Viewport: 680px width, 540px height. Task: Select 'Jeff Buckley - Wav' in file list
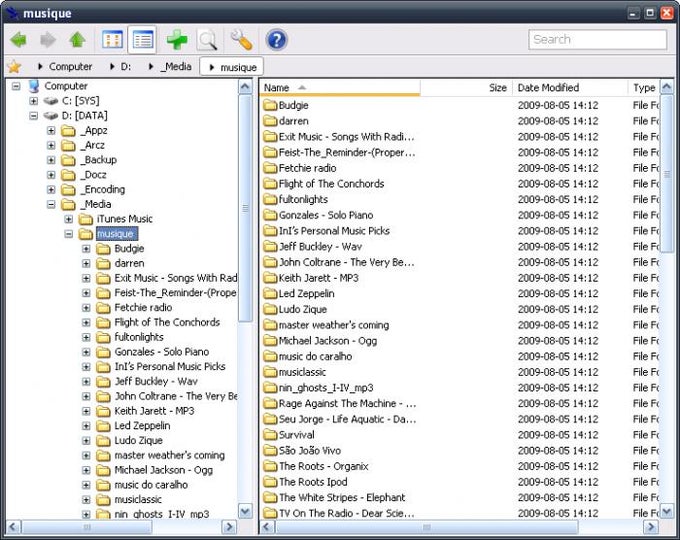click(x=320, y=247)
